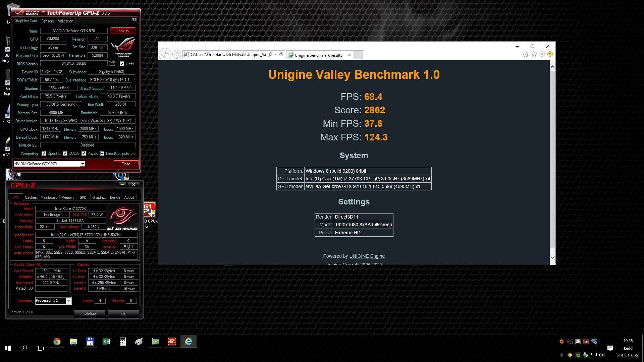This screenshot has height=362, width=644.
Task: Click the NVIDIA tray icon
Action: (x=578, y=355)
